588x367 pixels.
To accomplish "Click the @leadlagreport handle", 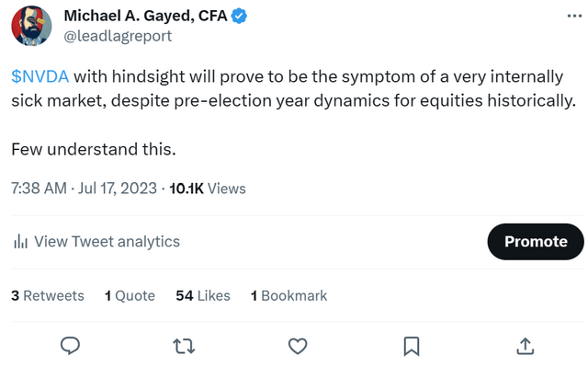I will pyautogui.click(x=118, y=36).
